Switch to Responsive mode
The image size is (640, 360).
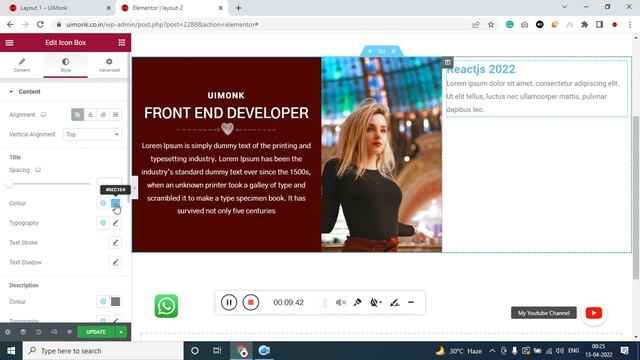pyautogui.click(x=54, y=332)
